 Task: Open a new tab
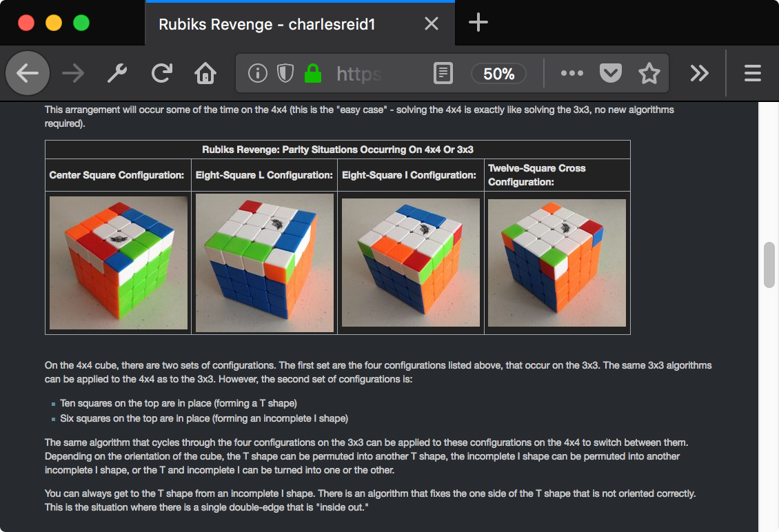[478, 22]
